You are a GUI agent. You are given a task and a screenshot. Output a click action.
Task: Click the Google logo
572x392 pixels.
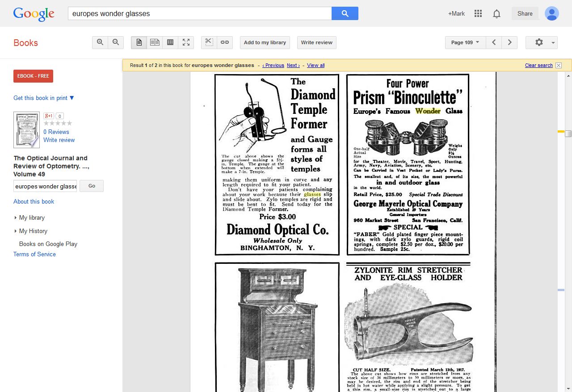pyautogui.click(x=34, y=14)
